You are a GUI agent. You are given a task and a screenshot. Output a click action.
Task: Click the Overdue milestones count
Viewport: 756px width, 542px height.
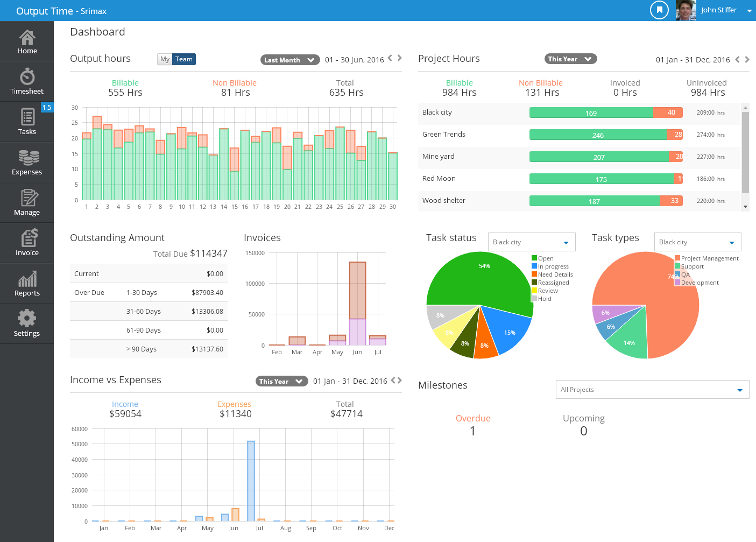click(472, 431)
